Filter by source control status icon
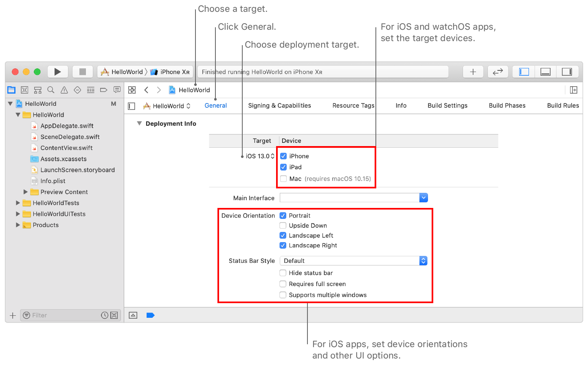The height and width of the screenshot is (365, 588). click(x=114, y=315)
